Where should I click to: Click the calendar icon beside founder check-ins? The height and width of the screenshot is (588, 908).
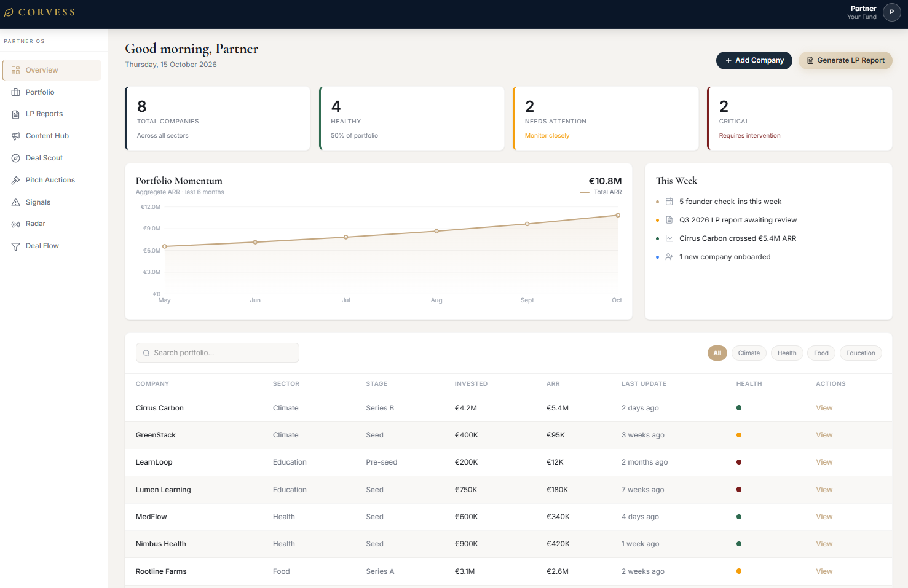click(669, 202)
